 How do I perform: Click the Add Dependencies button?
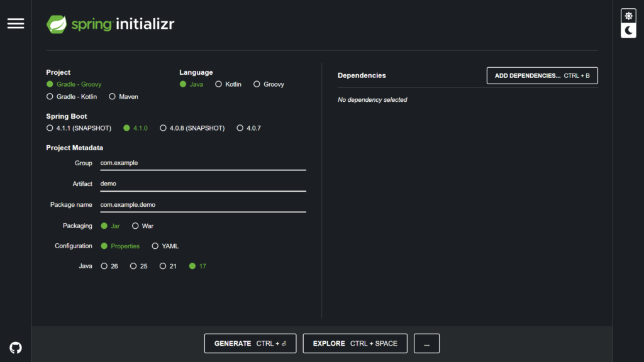coord(542,75)
